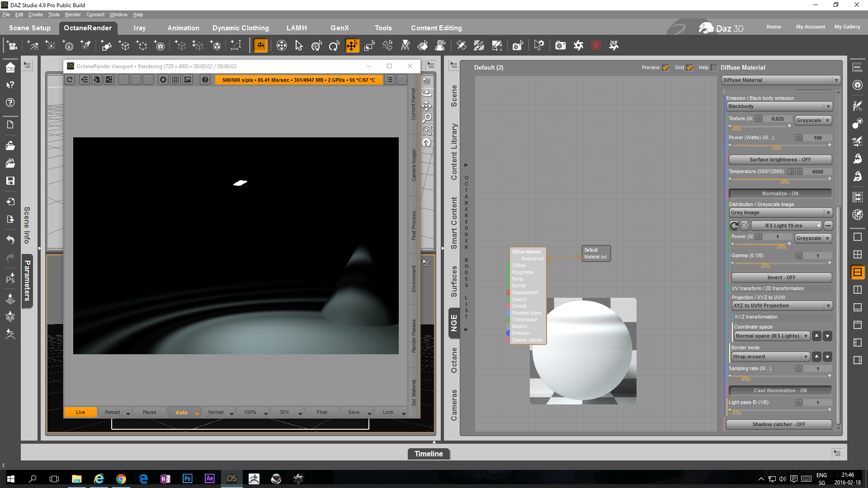The width and height of the screenshot is (868, 488).
Task: Adjust the Temperature slider handle
Action: 784,181
